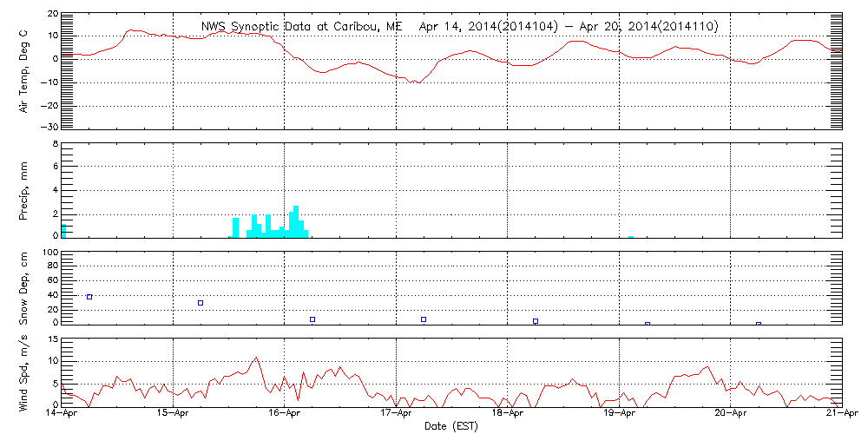Screen dimensions: 868x434
Task: Select the cyan precipitation bar at start of 14-Apr
Action: (63, 231)
